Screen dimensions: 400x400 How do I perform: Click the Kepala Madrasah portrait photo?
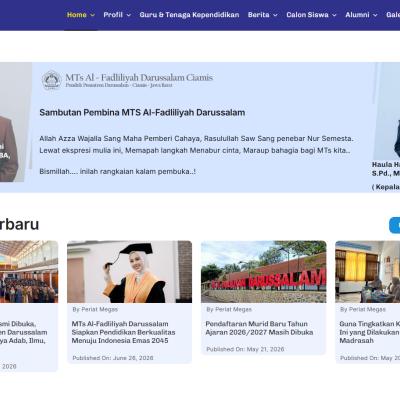[x=387, y=111]
